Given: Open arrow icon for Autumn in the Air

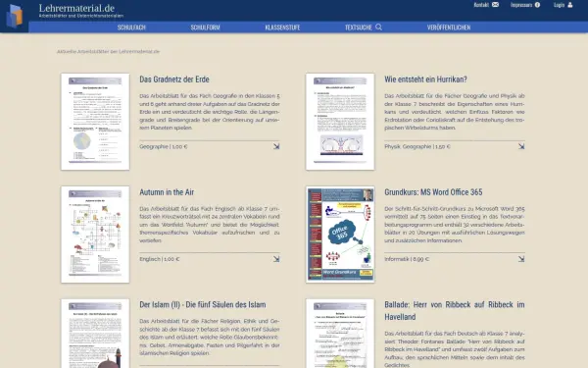Looking at the screenshot, I should (x=276, y=259).
